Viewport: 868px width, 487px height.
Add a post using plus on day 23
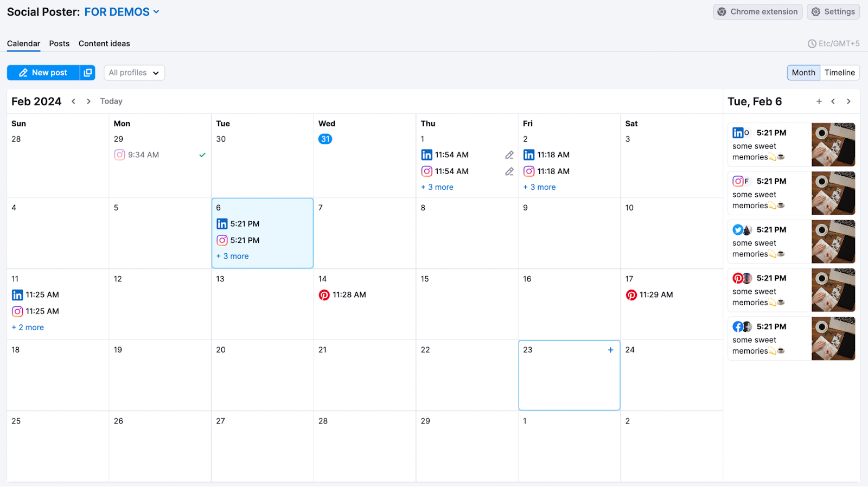(x=610, y=350)
